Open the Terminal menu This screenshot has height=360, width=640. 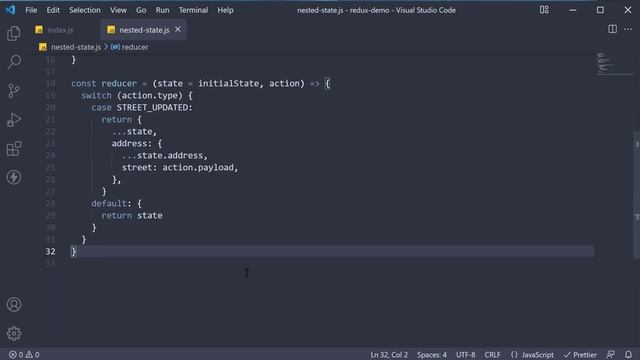tap(193, 10)
